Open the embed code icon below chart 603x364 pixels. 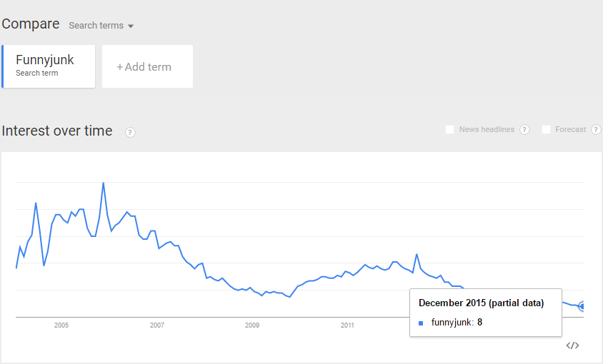click(572, 345)
